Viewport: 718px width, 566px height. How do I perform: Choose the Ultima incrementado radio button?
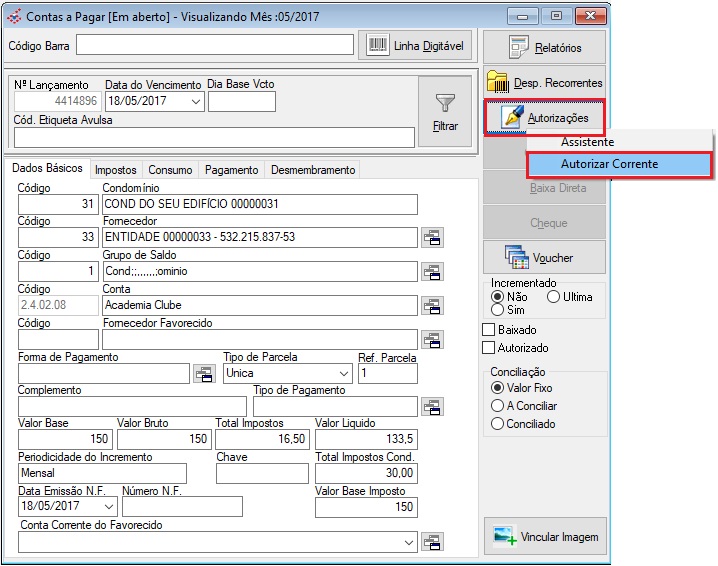pos(553,297)
